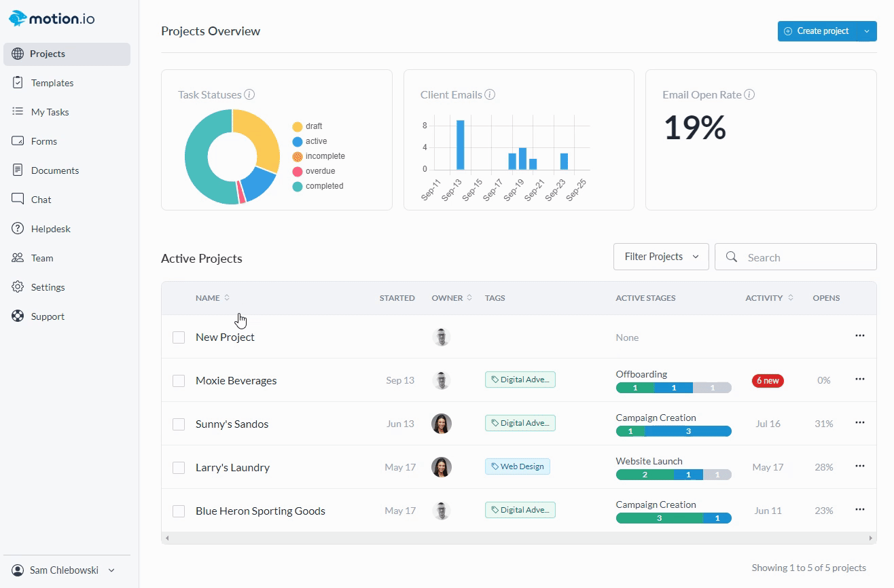Tick the Blue Heron Sporting Goods checkbox
This screenshot has width=894, height=588.
coord(179,511)
